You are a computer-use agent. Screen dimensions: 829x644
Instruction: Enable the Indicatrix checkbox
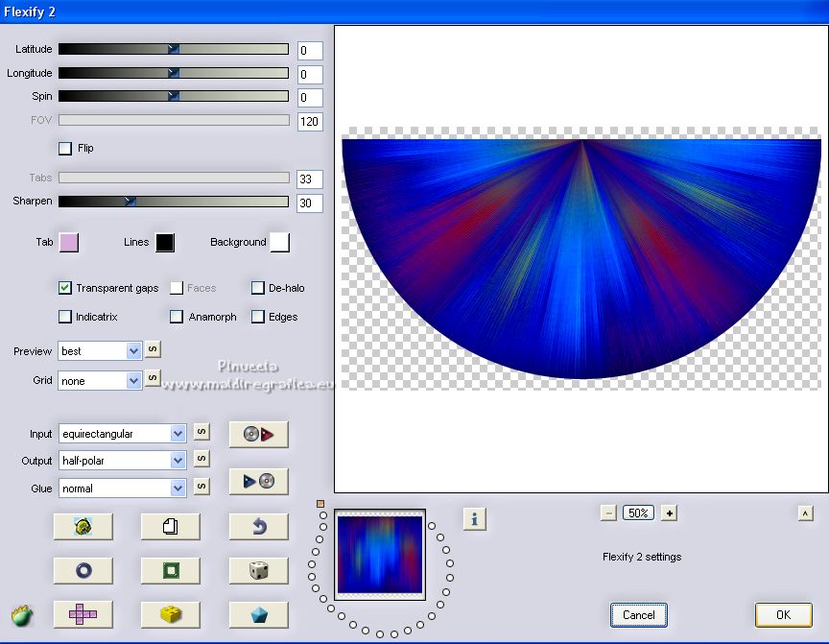65,316
